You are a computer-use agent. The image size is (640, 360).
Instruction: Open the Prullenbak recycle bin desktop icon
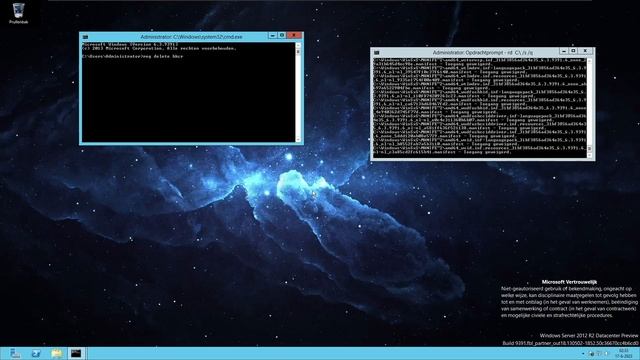pyautogui.click(x=18, y=13)
